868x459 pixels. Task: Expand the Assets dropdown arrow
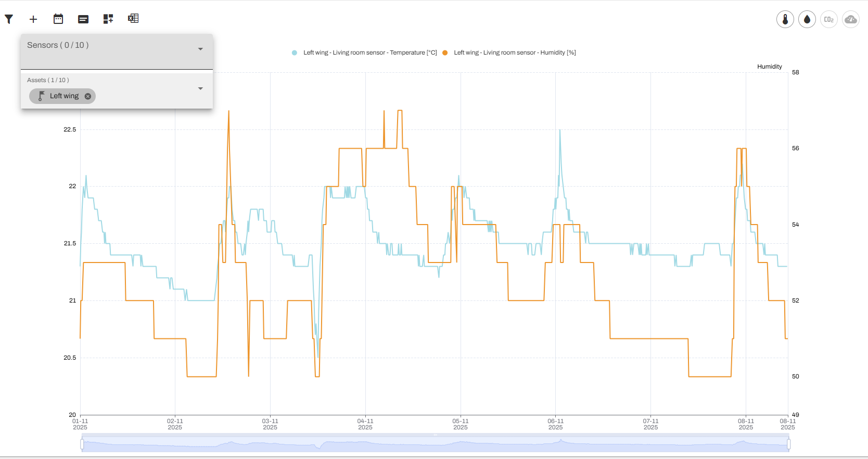200,88
